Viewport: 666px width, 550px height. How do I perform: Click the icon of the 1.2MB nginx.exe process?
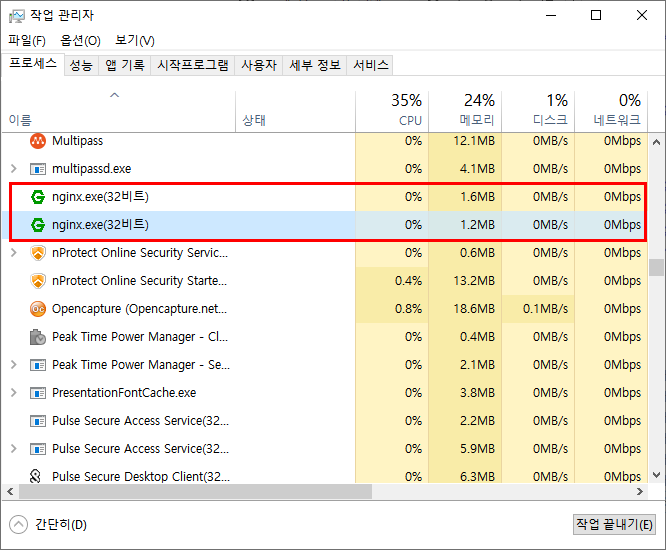(x=38, y=225)
